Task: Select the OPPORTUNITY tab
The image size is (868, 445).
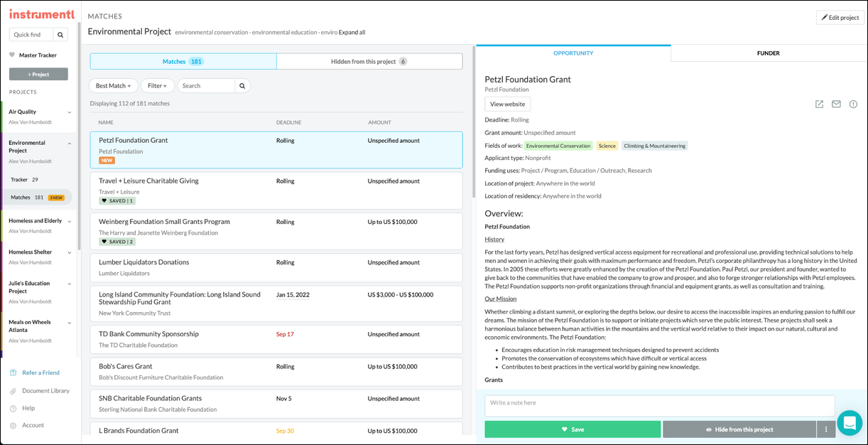Action: [573, 53]
